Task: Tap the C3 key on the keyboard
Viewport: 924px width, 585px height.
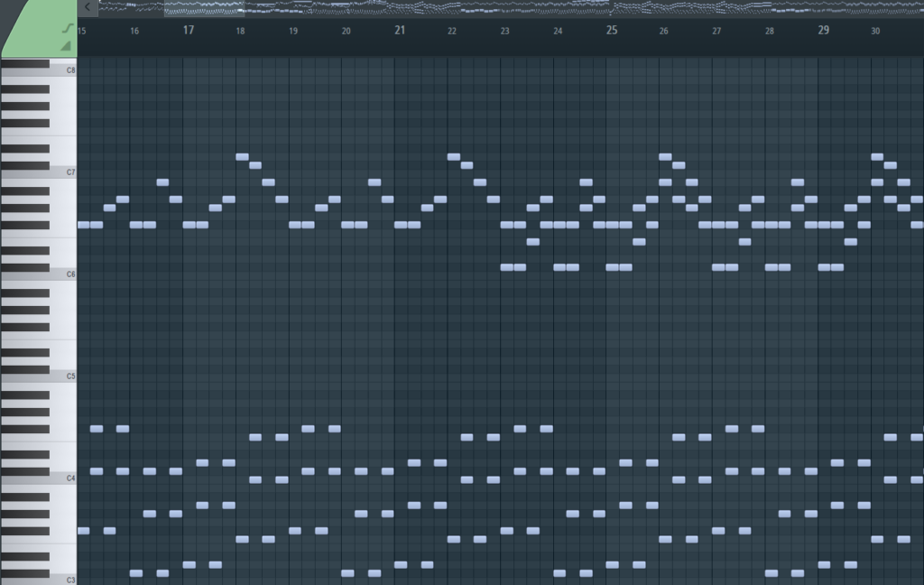Action: pyautogui.click(x=36, y=579)
